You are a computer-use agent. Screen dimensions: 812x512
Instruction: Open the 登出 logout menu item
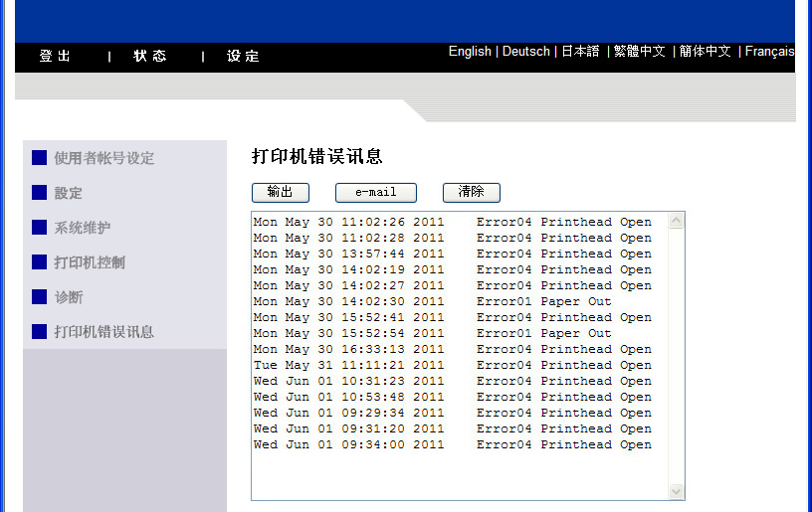tap(56, 57)
